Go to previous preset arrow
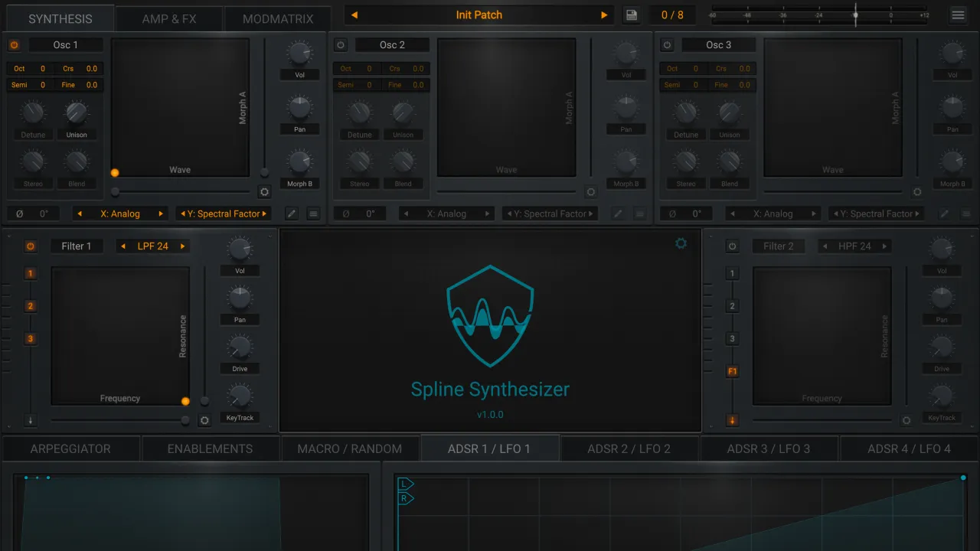 (354, 15)
